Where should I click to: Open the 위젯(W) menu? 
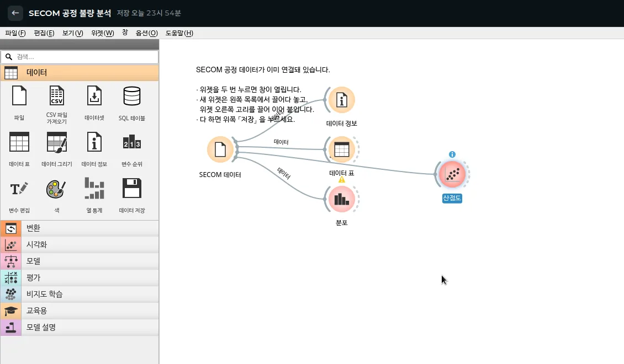102,33
